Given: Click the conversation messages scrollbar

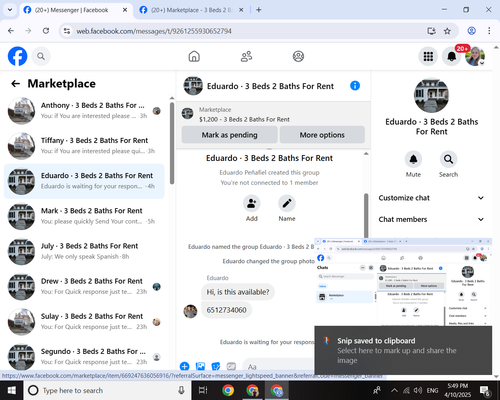Looking at the screenshot, I should pos(366,215).
